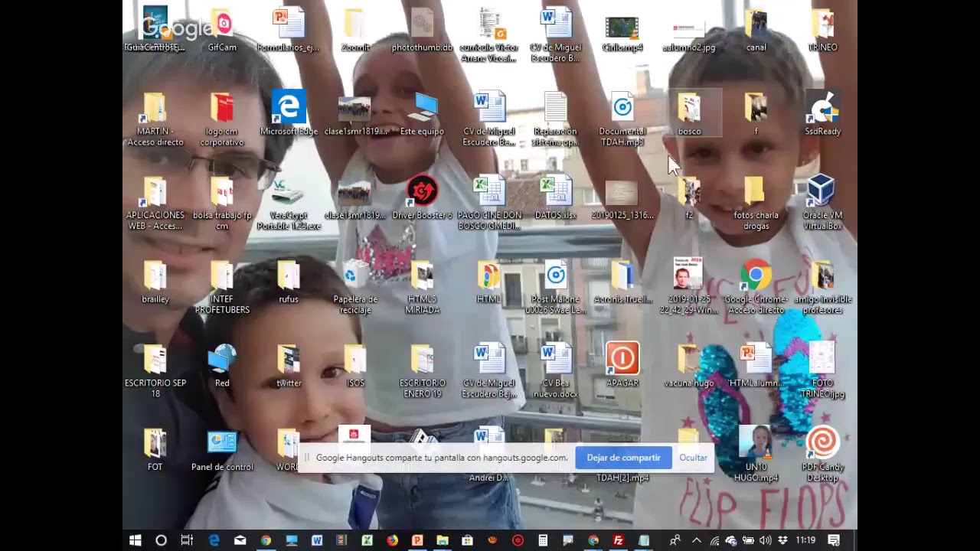
Task: Open Task View in the taskbar
Action: click(x=187, y=540)
